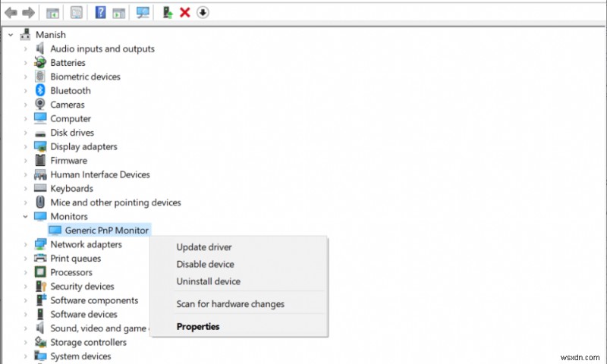Click the Human Interface Devices icon
This screenshot has width=607, height=364.
[40, 174]
